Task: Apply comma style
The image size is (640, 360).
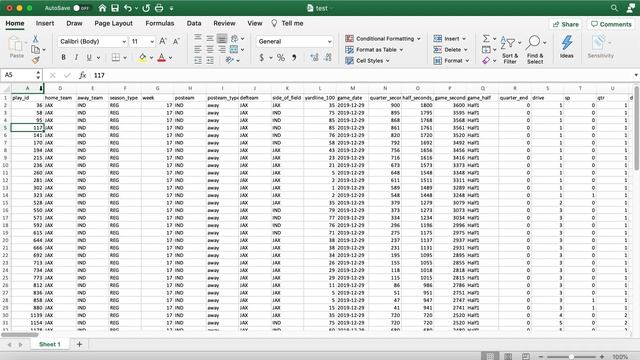Action: 294,58
